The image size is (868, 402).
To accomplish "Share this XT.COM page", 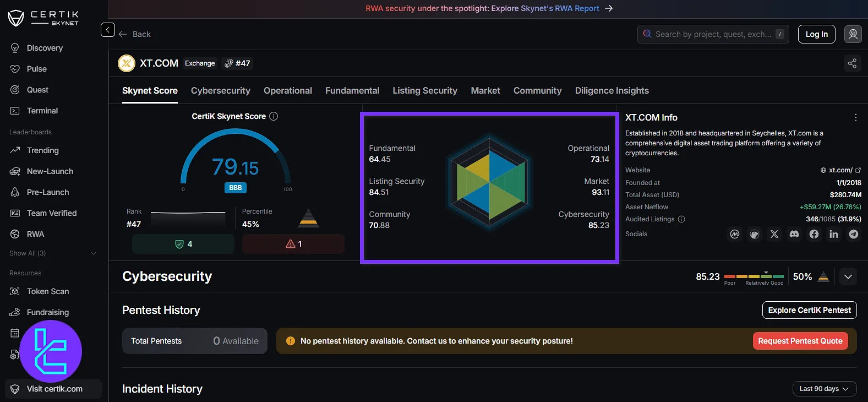I will tap(852, 63).
